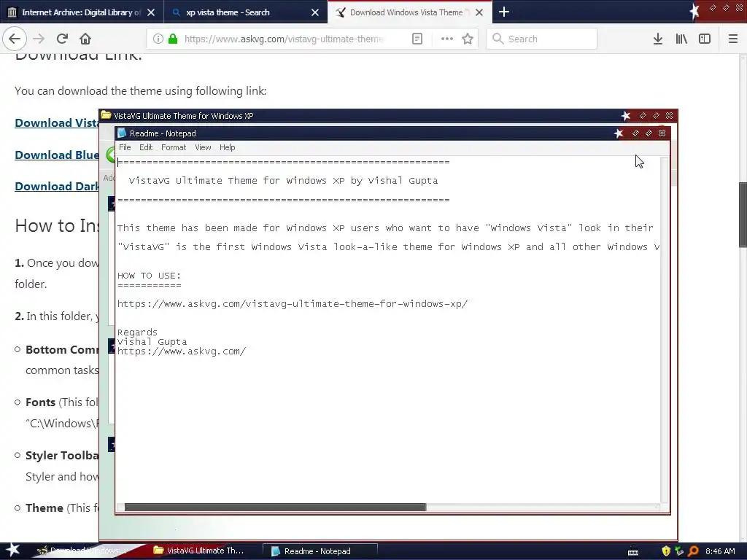The image size is (747, 560).
Task: Click Notepad horizontal scrollbar thumb
Action: (275, 507)
